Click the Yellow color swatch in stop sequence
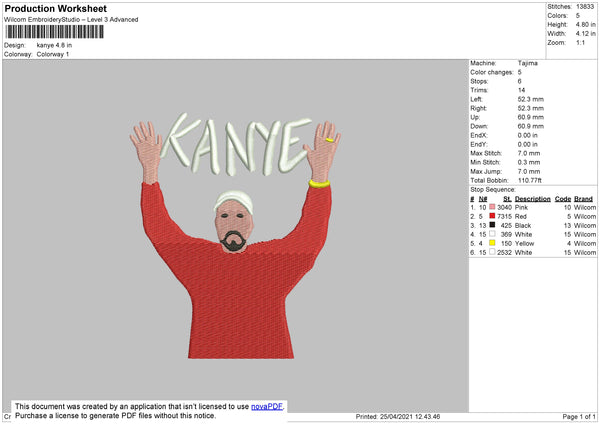Viewport: 600px width, 424px height. pos(492,243)
